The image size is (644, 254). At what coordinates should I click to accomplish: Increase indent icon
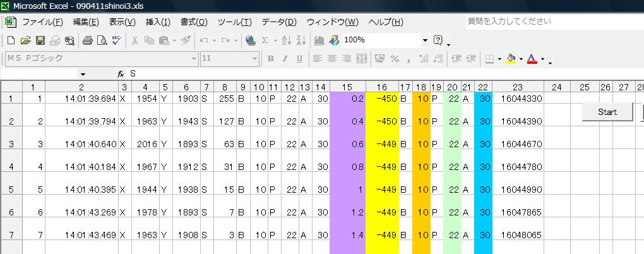(470, 59)
